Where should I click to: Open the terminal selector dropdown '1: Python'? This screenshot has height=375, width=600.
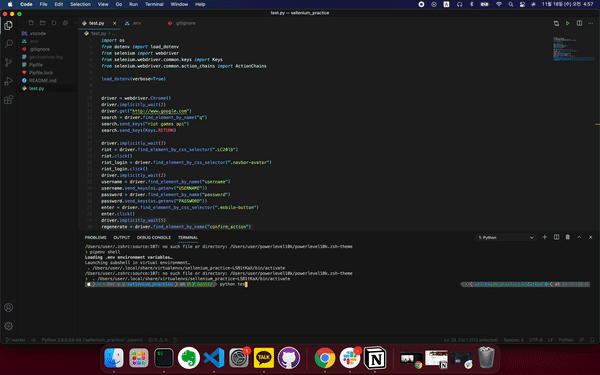(505, 238)
